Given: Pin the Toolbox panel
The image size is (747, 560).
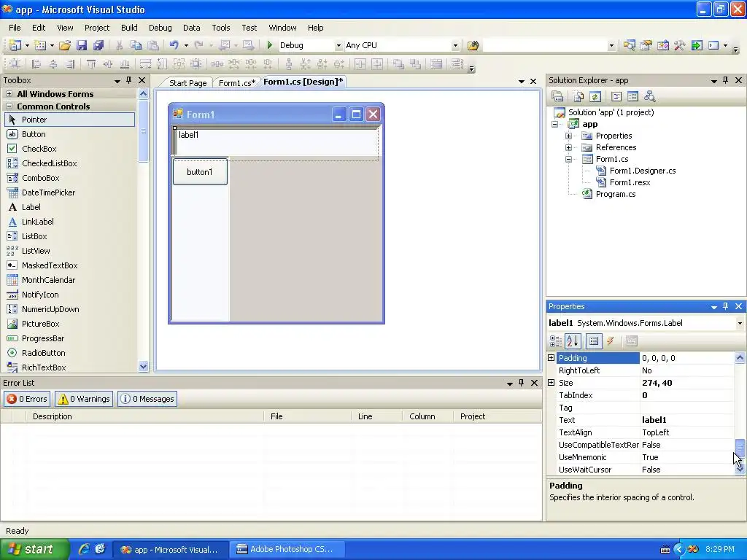Looking at the screenshot, I should click(x=128, y=80).
